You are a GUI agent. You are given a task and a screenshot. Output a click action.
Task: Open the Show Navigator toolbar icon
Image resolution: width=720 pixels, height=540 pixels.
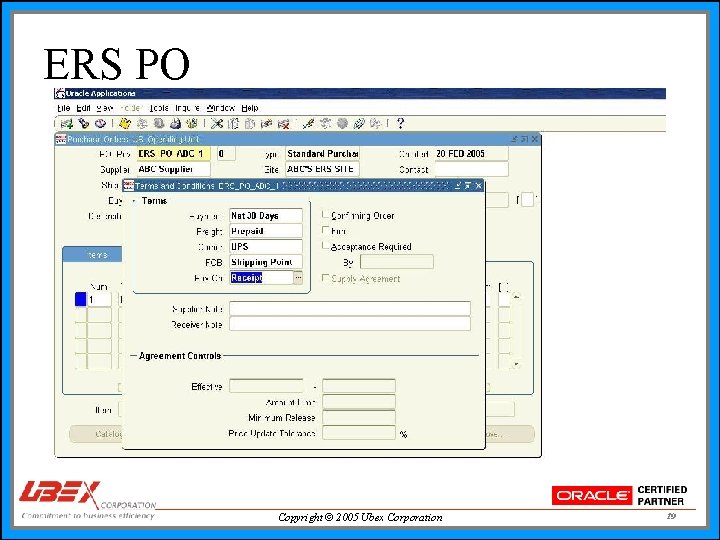[x=100, y=123]
